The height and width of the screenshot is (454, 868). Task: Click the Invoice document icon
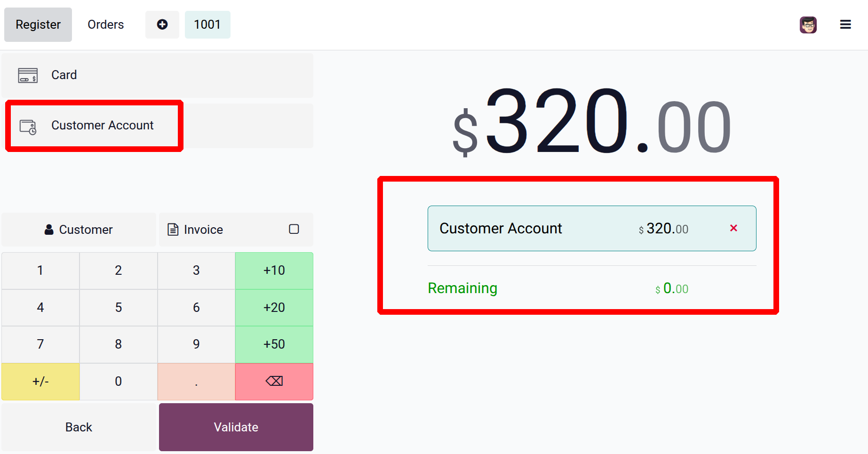pyautogui.click(x=173, y=230)
